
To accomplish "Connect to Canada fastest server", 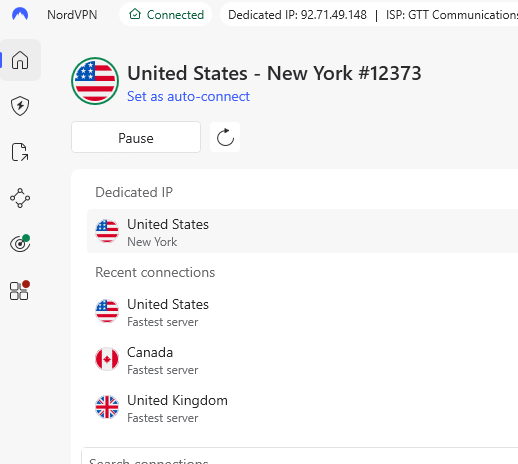I will click(302, 360).
